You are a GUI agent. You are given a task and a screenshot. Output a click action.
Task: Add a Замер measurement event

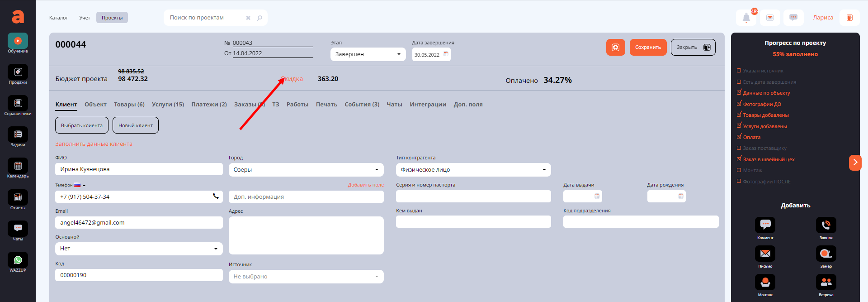(826, 254)
